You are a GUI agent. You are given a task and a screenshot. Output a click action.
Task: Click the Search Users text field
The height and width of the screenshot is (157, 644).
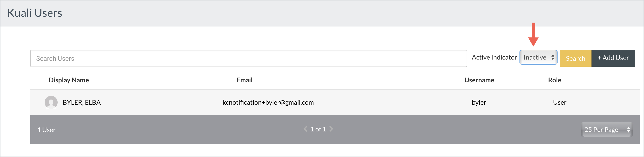click(248, 58)
